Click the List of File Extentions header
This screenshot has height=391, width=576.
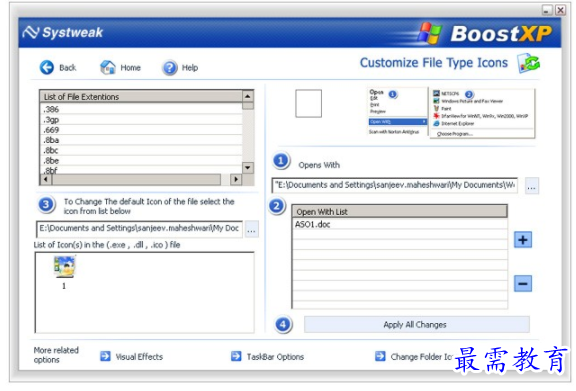click(141, 97)
